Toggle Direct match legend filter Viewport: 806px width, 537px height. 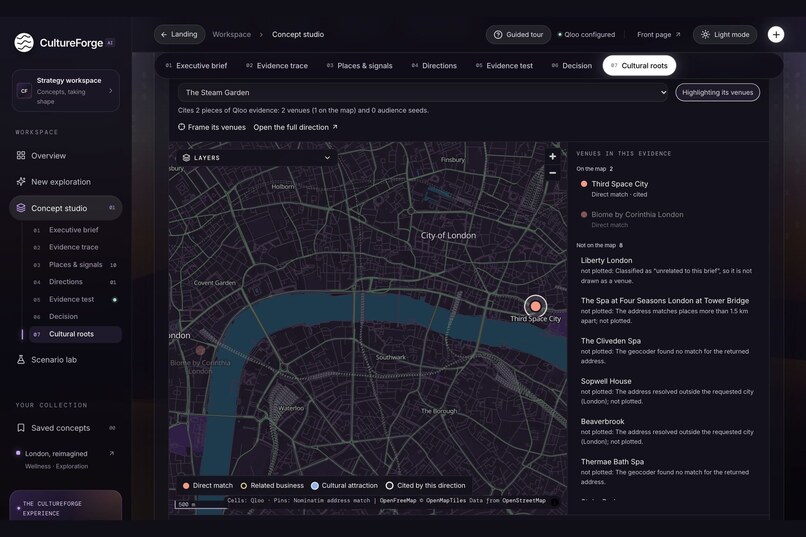click(x=208, y=486)
